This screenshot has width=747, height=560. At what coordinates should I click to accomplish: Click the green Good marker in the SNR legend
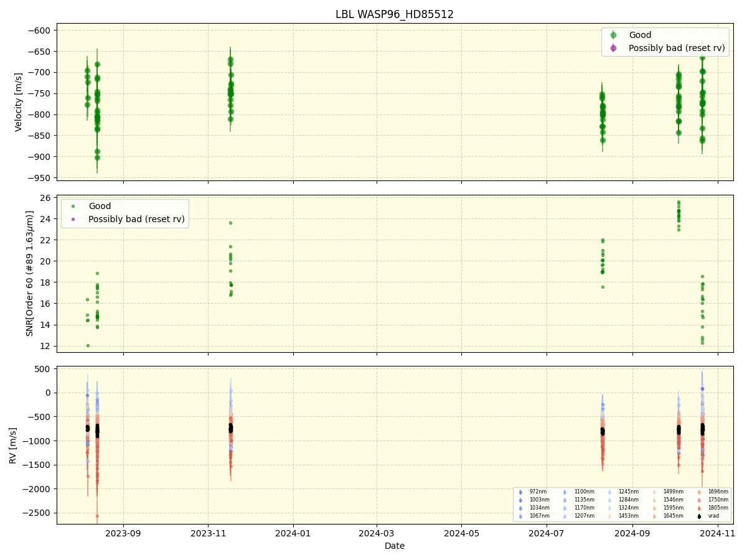pyautogui.click(x=73, y=207)
